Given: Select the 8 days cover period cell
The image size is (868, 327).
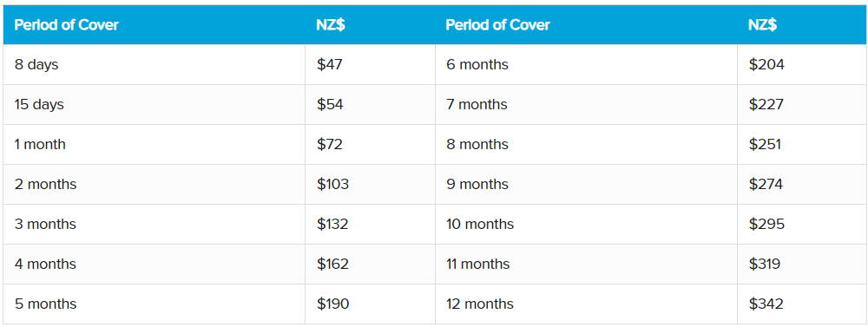Looking at the screenshot, I should pos(154,65).
